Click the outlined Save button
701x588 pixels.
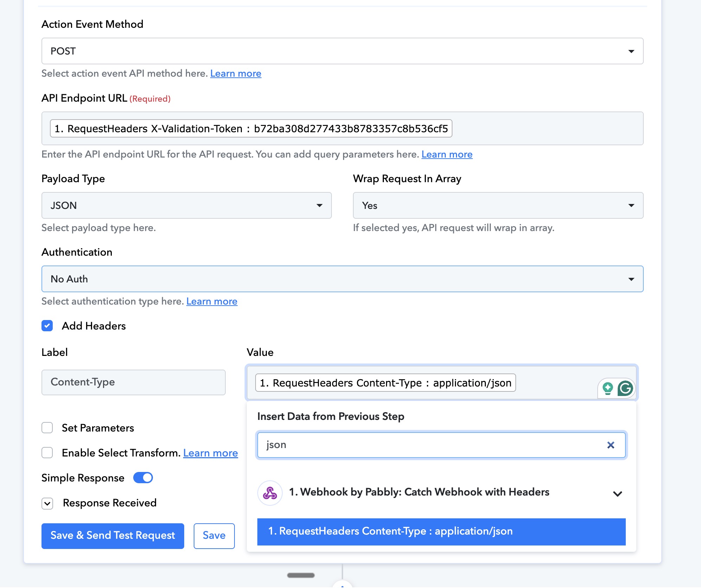coord(214,536)
